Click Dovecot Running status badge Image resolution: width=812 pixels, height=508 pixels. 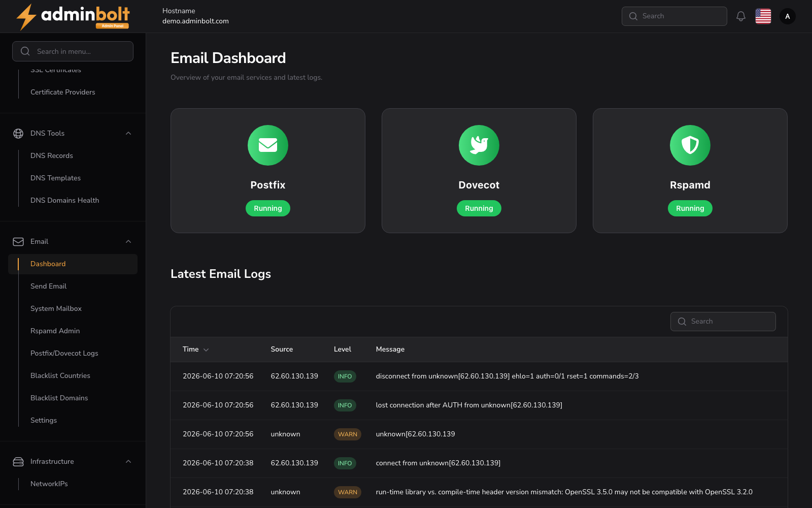tap(479, 208)
